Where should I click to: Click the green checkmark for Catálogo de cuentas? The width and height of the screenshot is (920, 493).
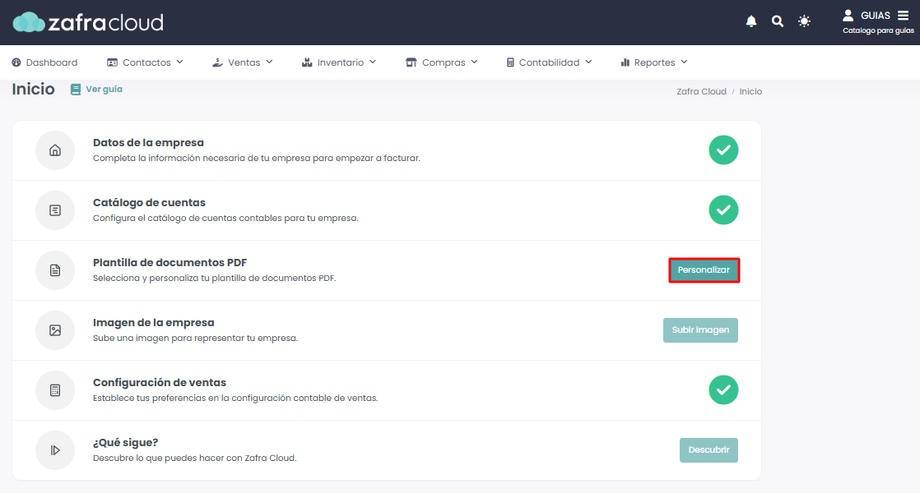click(723, 210)
